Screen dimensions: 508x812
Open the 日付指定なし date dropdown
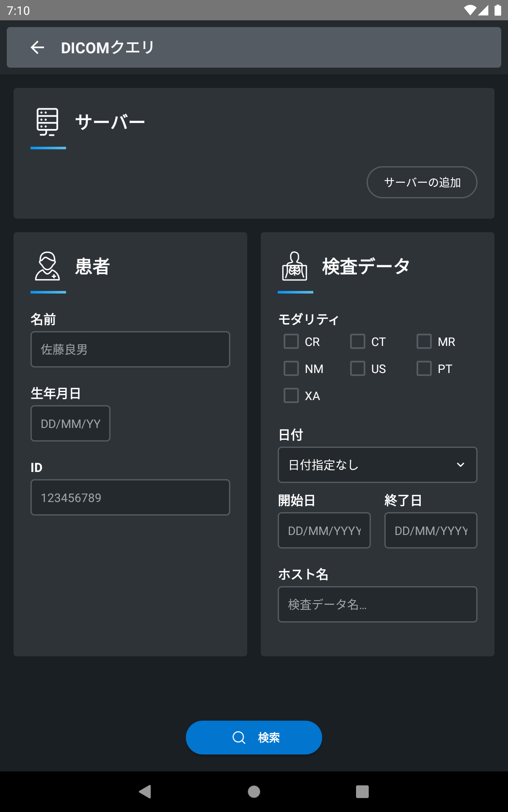(377, 465)
